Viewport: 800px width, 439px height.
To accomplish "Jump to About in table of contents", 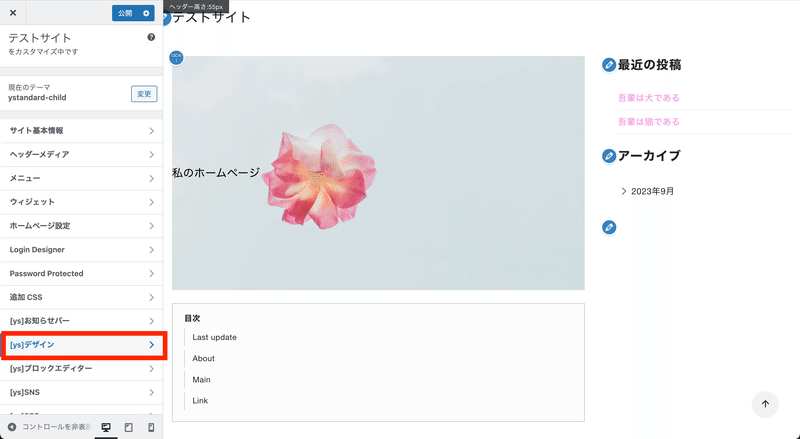I will (x=203, y=358).
